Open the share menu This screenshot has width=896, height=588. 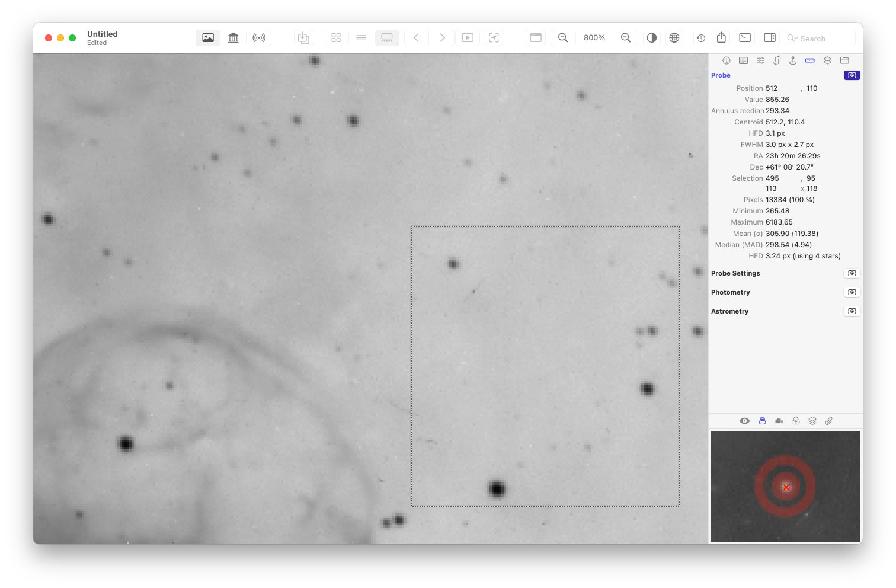pos(721,38)
